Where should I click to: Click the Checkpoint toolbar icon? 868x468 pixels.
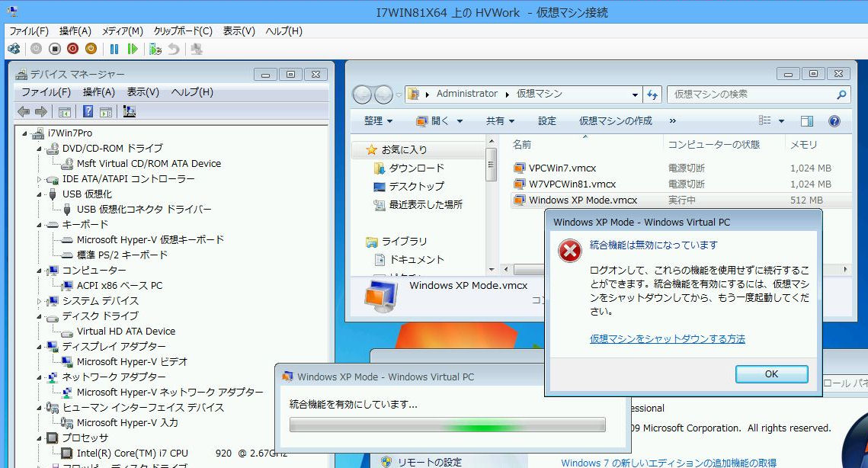(155, 50)
